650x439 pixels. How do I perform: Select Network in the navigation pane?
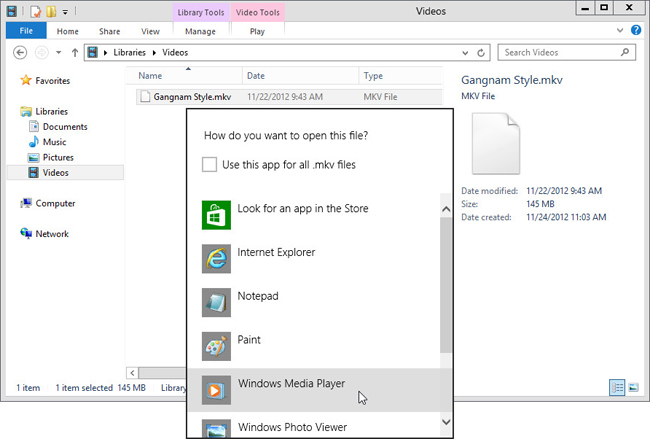pos(52,233)
